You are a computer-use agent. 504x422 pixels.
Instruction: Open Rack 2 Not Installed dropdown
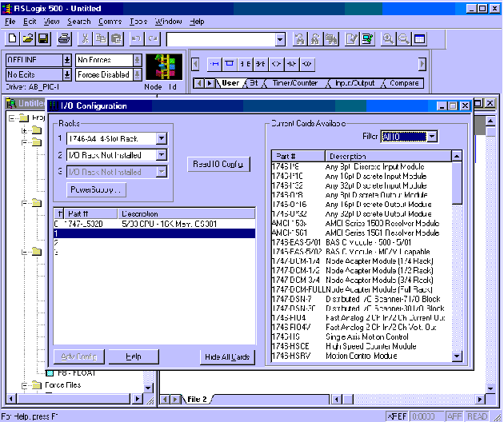pos(162,155)
